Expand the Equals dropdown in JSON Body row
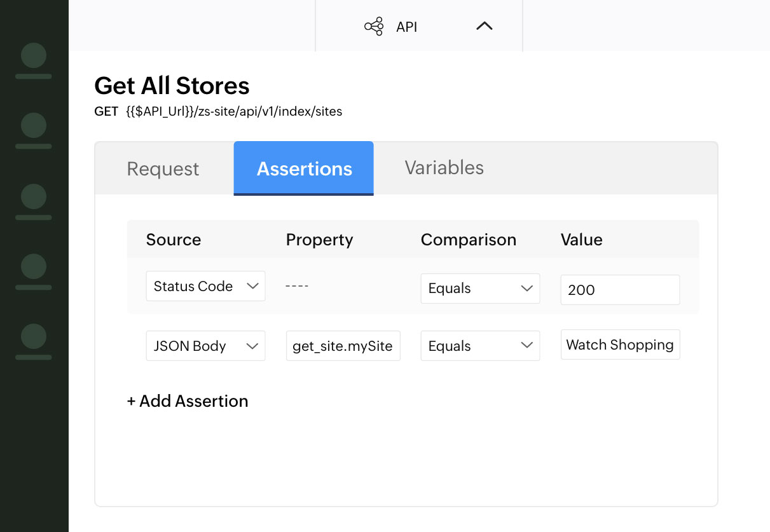 480,346
